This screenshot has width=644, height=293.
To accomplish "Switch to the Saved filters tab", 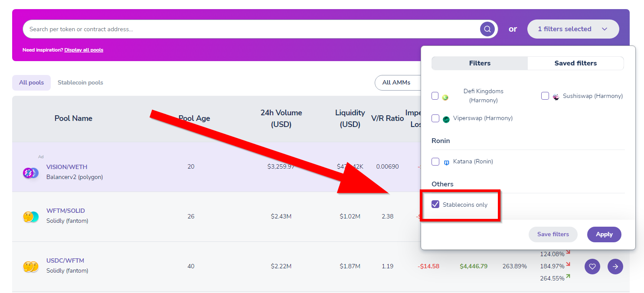I will (575, 63).
